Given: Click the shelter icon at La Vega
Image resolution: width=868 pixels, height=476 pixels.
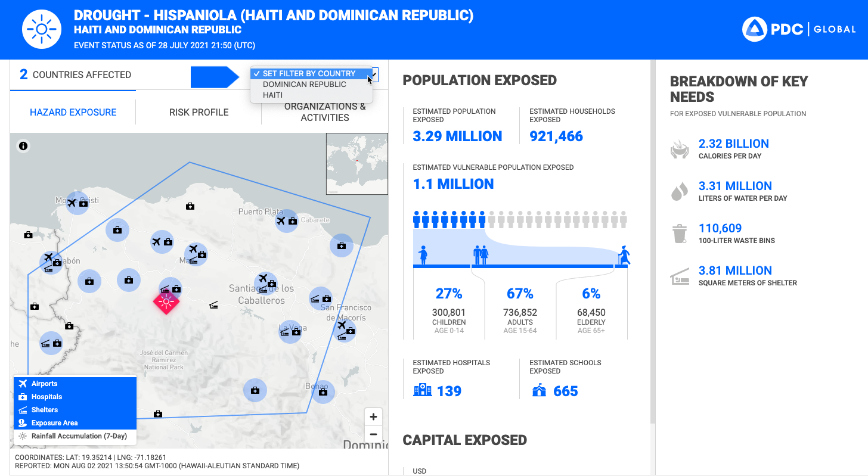Looking at the screenshot, I should (x=284, y=332).
